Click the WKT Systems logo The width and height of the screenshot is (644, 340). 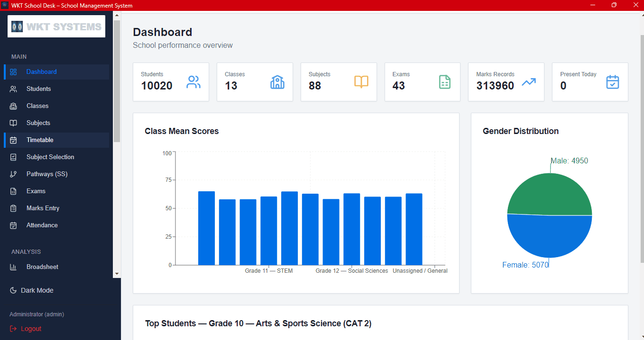(56, 27)
